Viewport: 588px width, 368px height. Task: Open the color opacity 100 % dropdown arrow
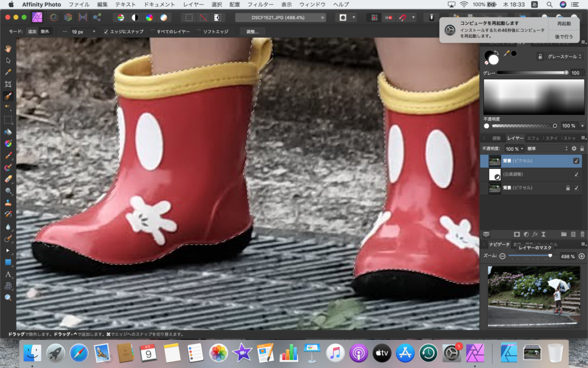click(x=582, y=126)
